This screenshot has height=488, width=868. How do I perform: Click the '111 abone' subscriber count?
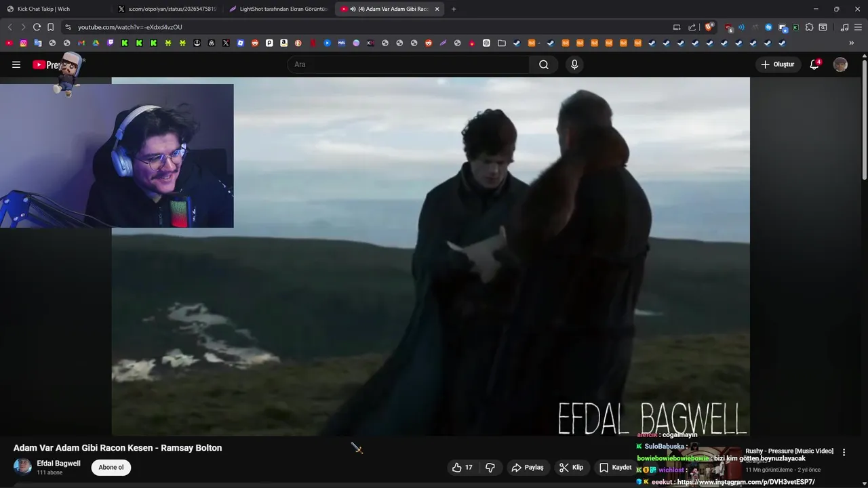[50, 472]
